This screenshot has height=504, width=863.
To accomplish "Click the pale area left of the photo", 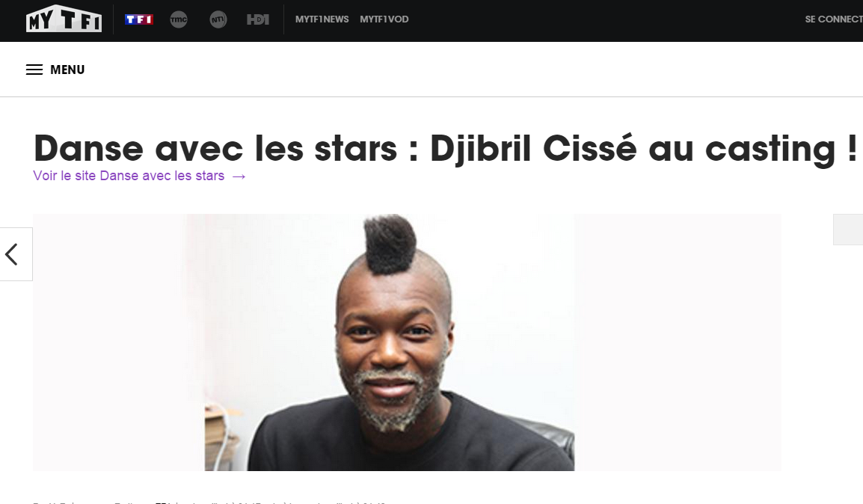I will click(118, 342).
